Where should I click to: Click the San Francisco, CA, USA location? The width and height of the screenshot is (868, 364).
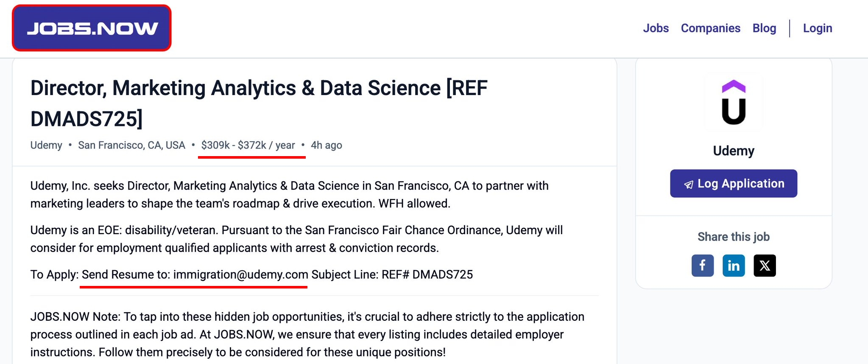click(131, 145)
